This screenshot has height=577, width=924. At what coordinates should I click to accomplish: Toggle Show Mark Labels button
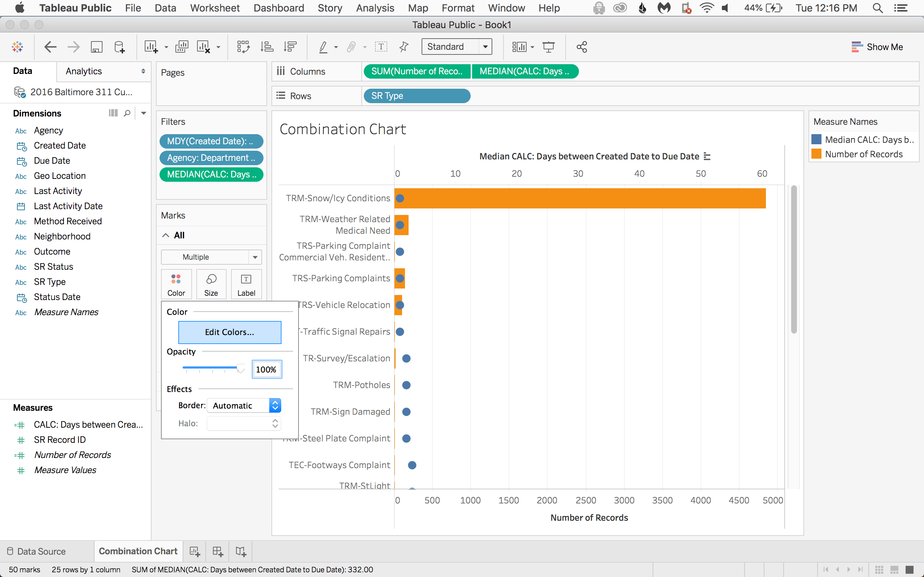[381, 47]
